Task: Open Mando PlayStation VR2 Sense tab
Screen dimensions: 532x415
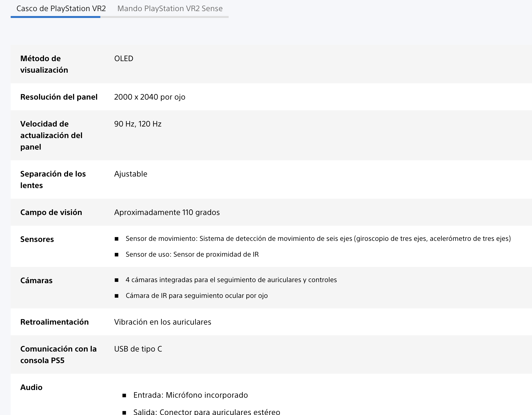Action: point(170,9)
